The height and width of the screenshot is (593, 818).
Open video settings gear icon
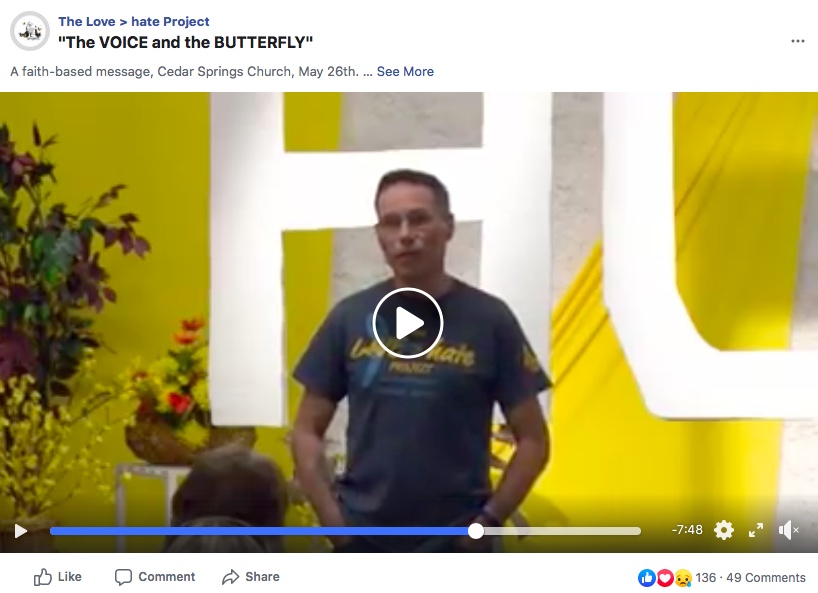[724, 530]
